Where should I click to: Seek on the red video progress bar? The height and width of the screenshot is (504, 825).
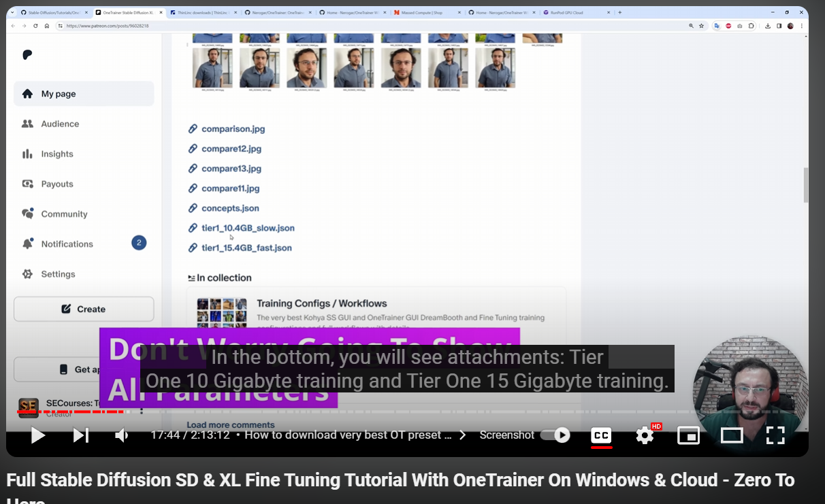coord(71,411)
